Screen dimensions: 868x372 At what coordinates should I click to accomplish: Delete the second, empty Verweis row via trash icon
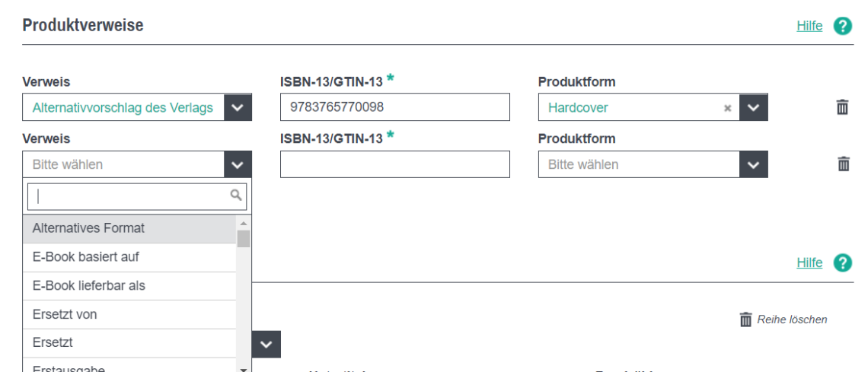click(x=843, y=164)
